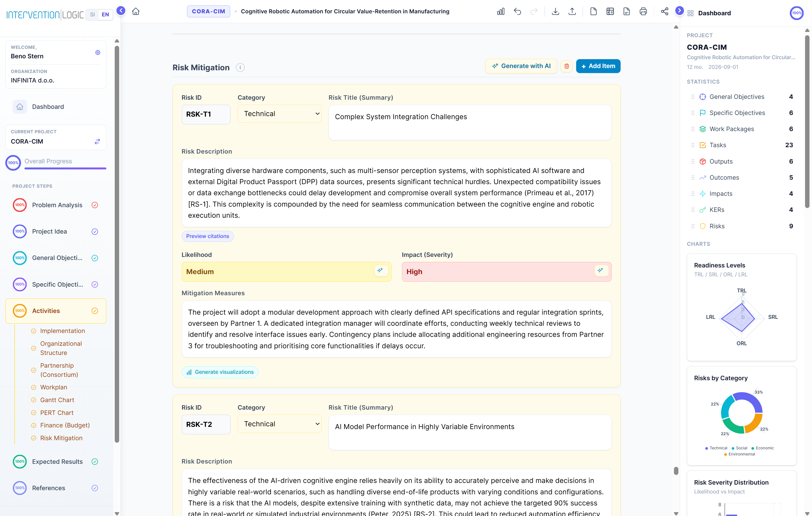Open the Workplan sub-step
Viewport: 812px width, 516px height.
point(54,387)
